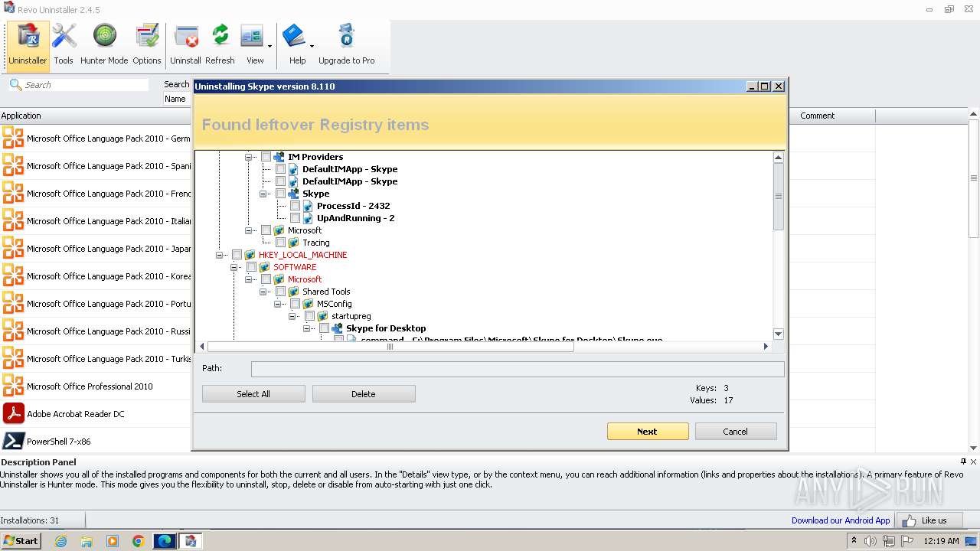Click the Skype for Desktop key icon
This screenshot has height=551, width=980.
[x=337, y=328]
